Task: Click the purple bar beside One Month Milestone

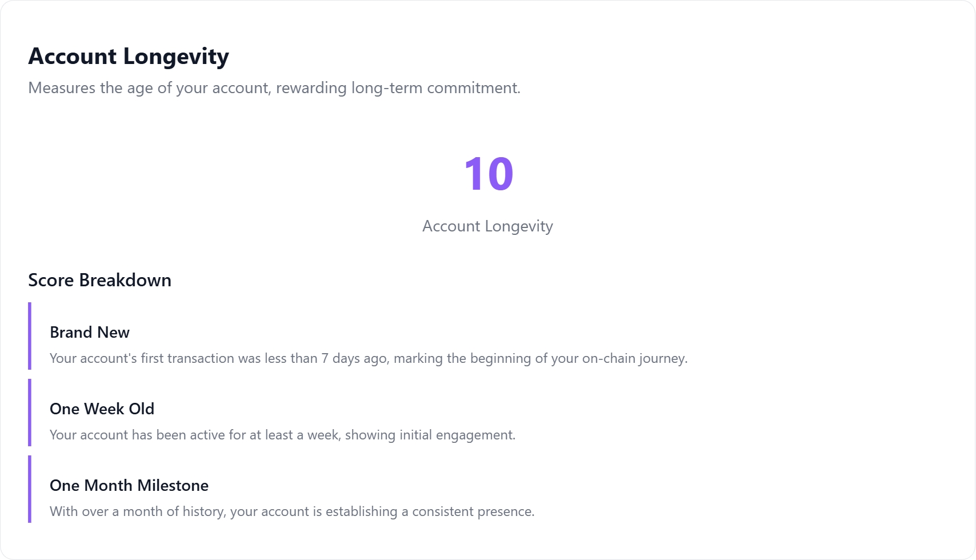Action: [x=30, y=489]
